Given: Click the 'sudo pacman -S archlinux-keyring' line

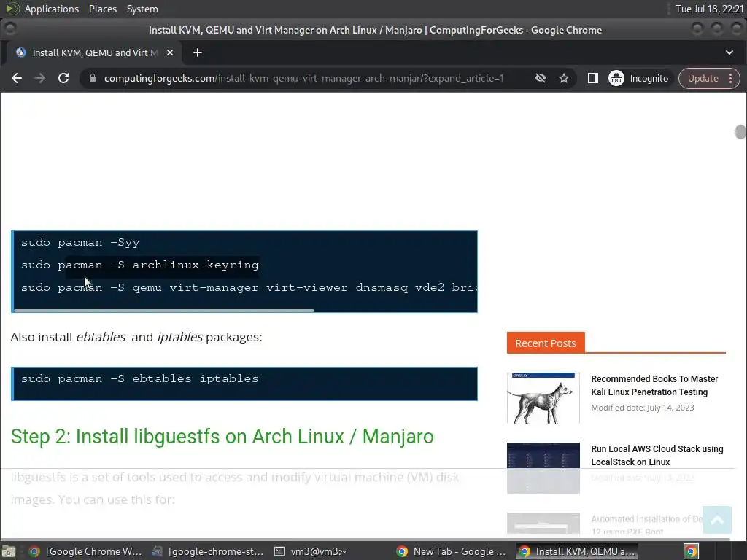Looking at the screenshot, I should coord(139,265).
